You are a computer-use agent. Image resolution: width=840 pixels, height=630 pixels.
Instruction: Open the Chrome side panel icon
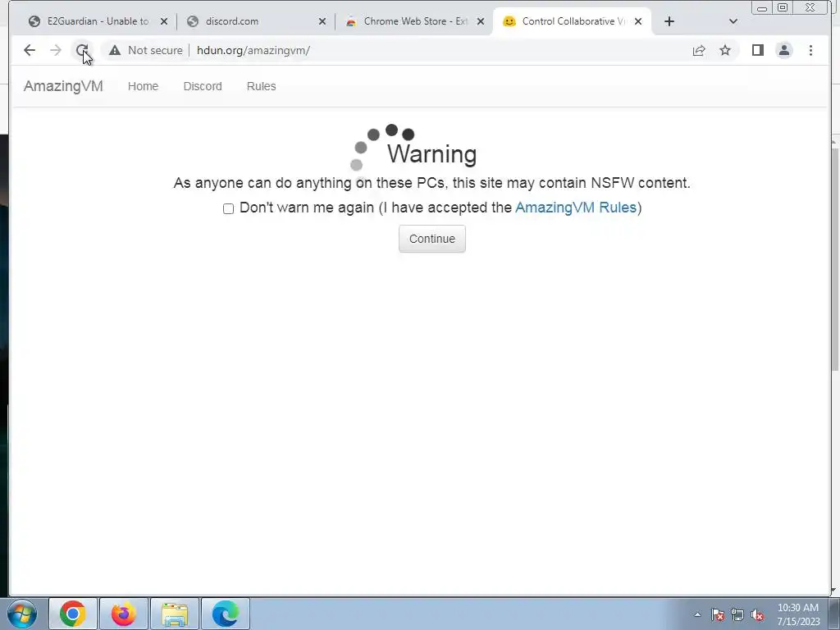click(757, 50)
